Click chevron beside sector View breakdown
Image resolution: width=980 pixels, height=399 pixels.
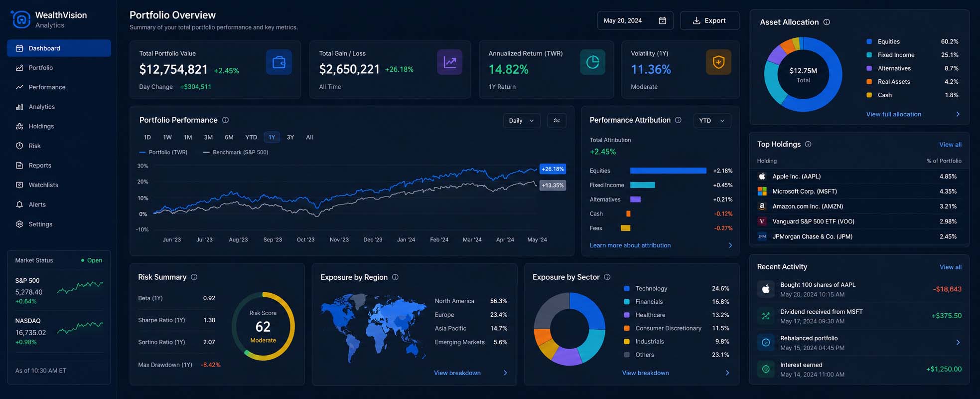point(727,373)
